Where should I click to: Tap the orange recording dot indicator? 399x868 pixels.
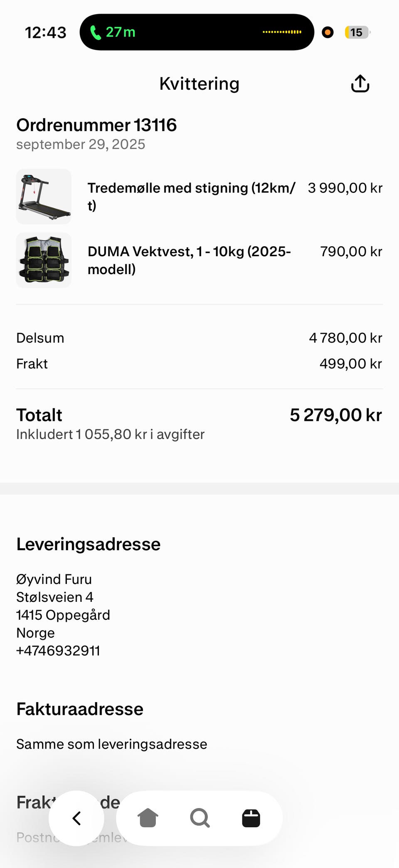click(x=328, y=32)
